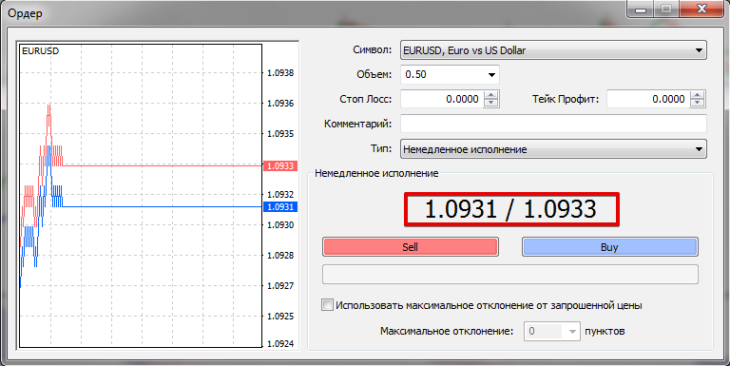
Task: Click the blue 1.0931 bid price label
Action: 280,207
